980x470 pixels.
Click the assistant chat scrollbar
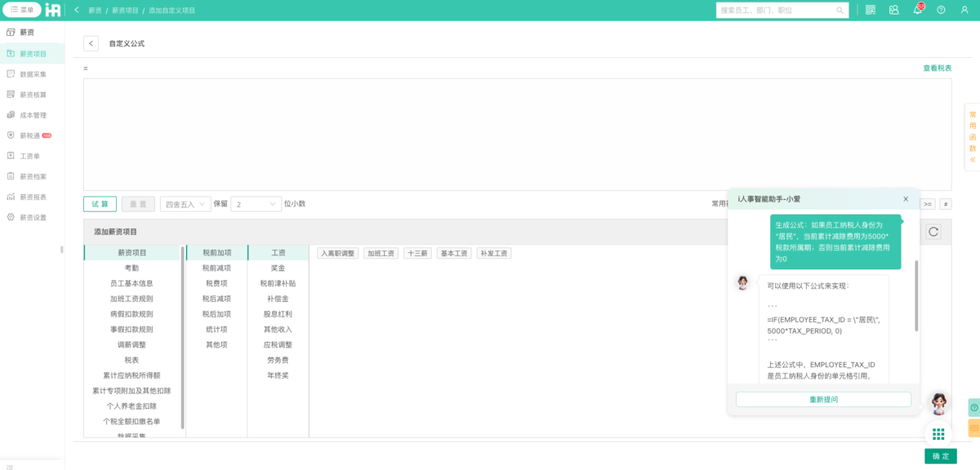coord(916,296)
